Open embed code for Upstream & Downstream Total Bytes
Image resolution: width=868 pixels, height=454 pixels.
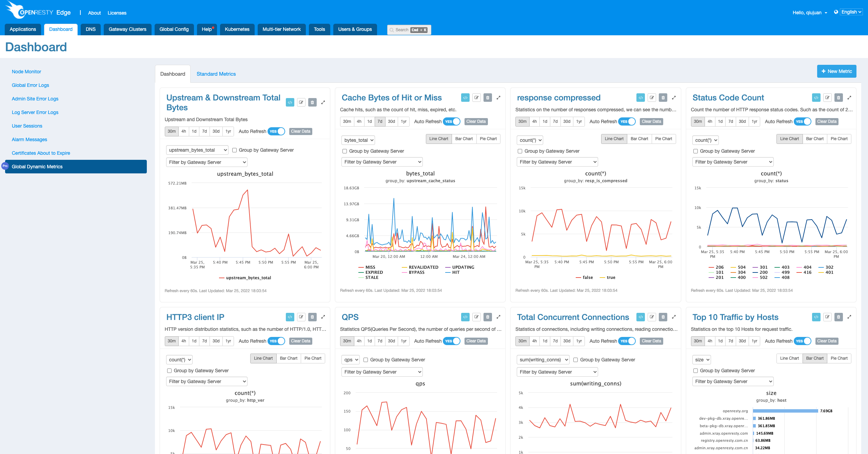(290, 102)
